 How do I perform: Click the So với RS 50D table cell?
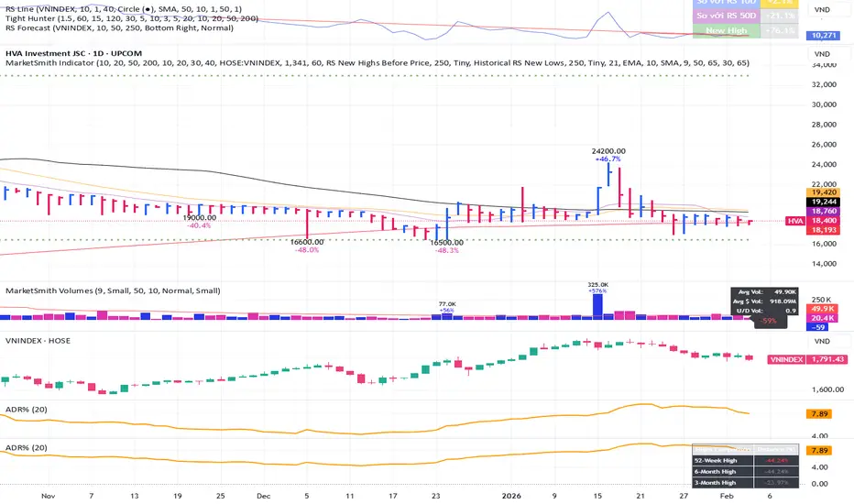click(x=726, y=16)
